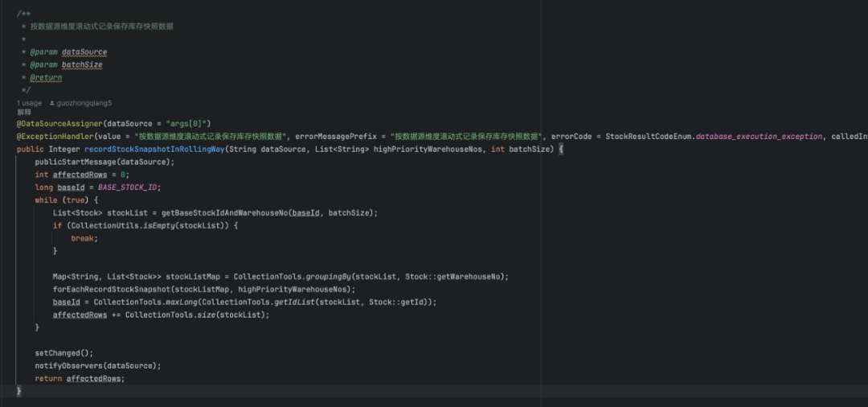Click the @return Javadoc tag
This screenshot has width=868, height=407.
(46, 77)
